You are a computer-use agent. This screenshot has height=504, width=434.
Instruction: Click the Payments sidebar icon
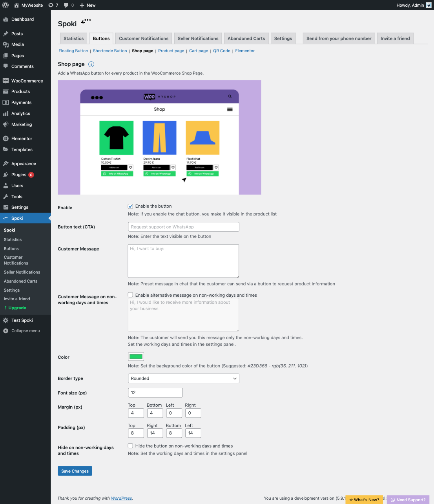5,102
